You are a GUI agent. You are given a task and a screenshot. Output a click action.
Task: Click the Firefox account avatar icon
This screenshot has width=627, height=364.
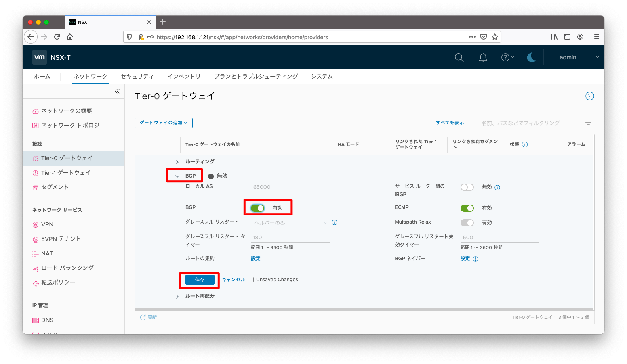pos(580,37)
